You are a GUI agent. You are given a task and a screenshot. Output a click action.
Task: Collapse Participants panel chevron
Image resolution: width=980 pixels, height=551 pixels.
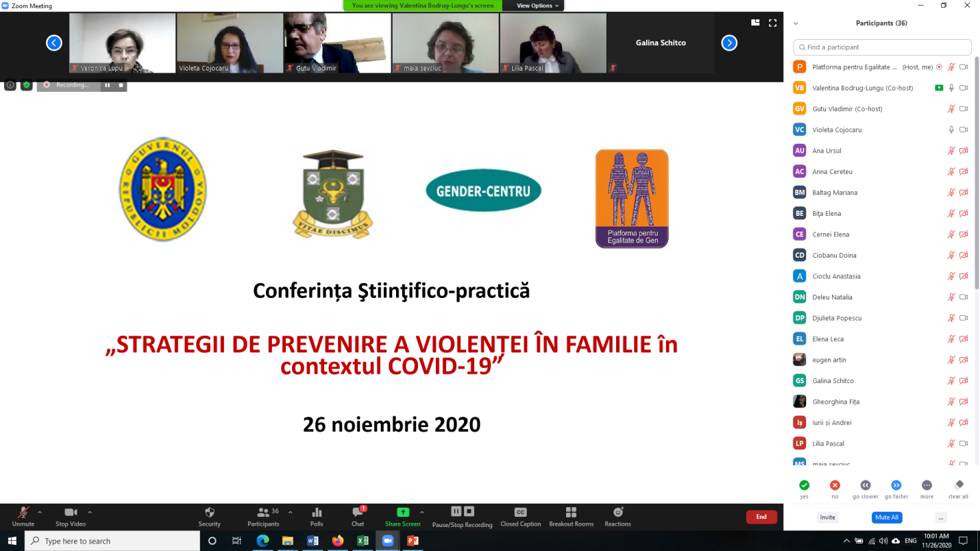[x=796, y=23]
